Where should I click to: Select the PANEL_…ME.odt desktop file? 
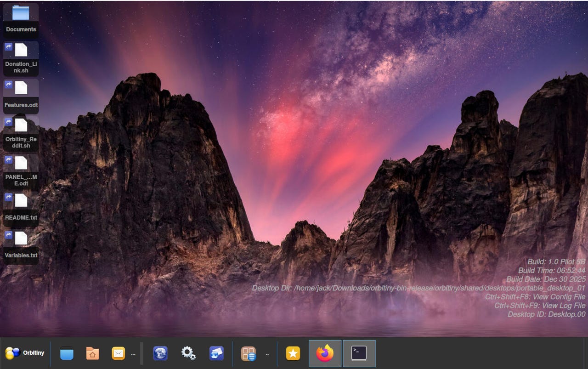[21, 170]
